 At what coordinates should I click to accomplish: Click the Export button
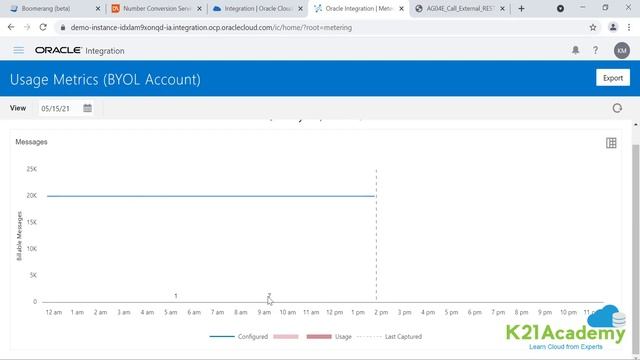[x=613, y=78]
